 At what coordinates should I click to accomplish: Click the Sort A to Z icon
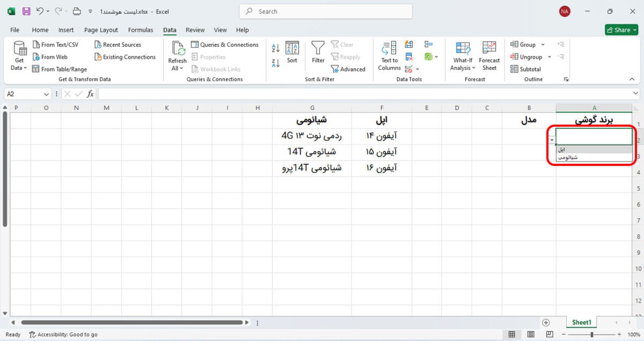click(x=275, y=48)
